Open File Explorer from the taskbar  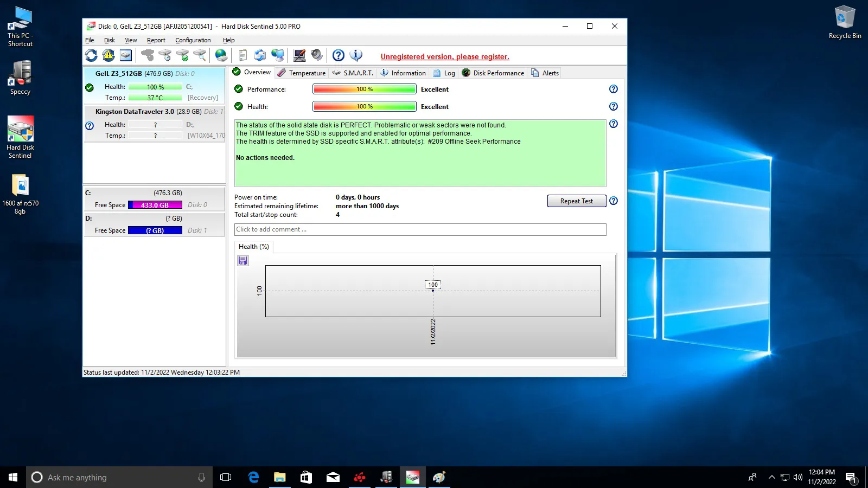(279, 477)
